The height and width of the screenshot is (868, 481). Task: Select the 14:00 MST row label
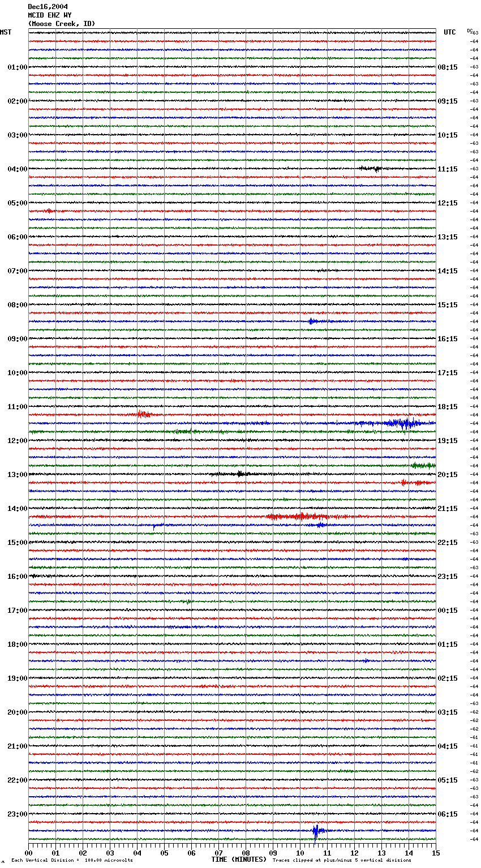(x=18, y=509)
